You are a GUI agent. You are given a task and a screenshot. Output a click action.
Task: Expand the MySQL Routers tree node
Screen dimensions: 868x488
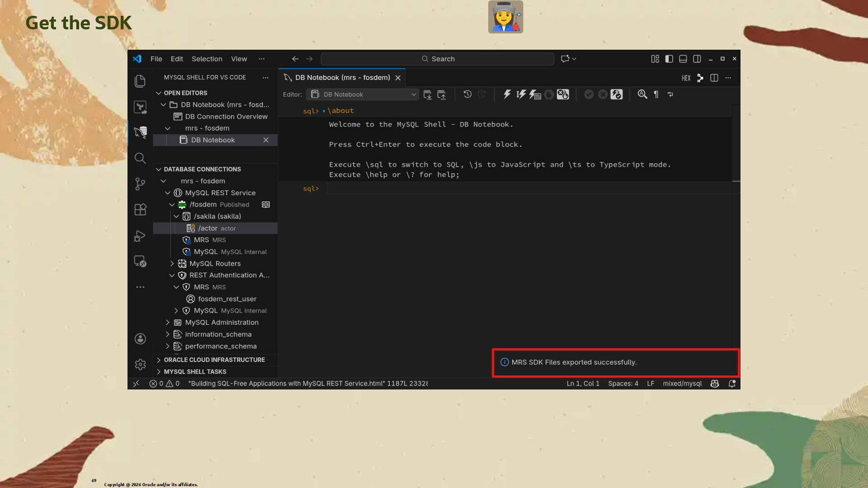[x=172, y=263]
